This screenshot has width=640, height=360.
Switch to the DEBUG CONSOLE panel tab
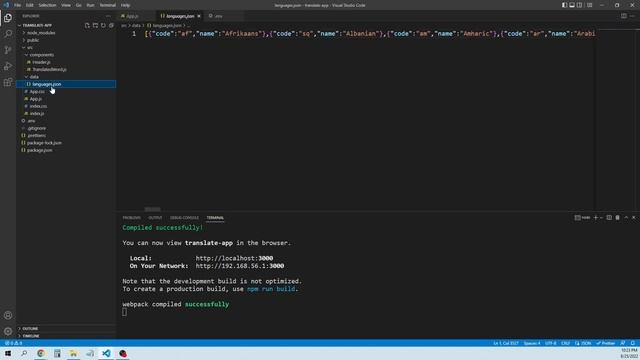pos(184,218)
